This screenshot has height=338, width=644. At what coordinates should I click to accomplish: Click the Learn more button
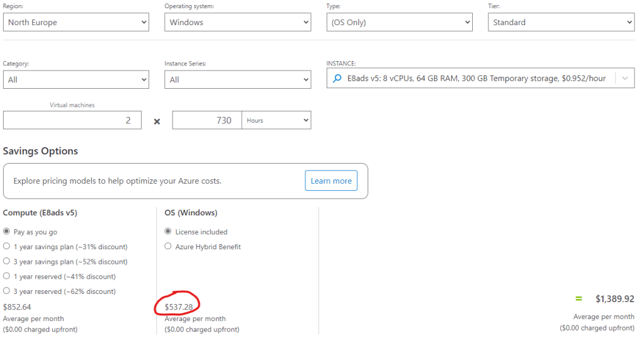331,181
